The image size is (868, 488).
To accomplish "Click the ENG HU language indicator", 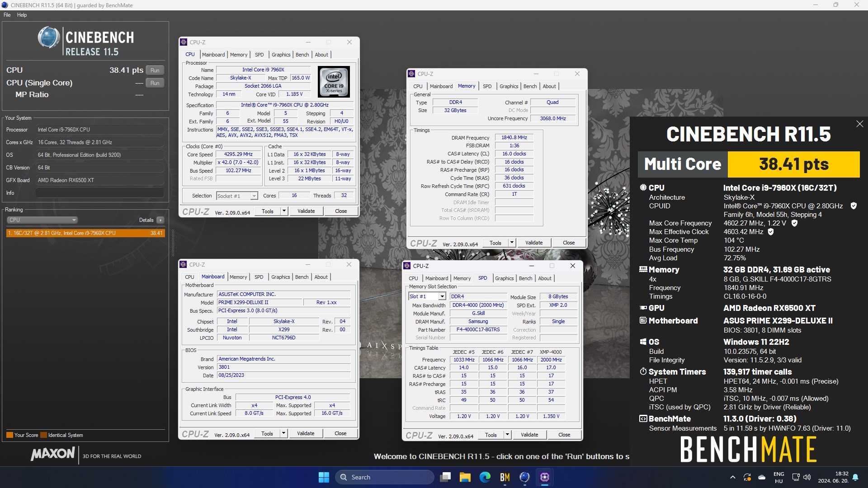I will coord(778,478).
